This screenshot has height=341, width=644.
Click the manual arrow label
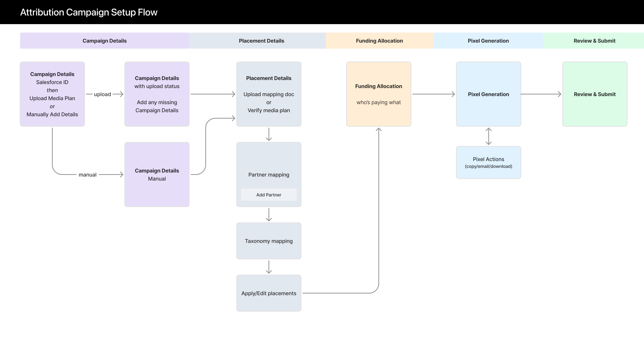(x=88, y=174)
